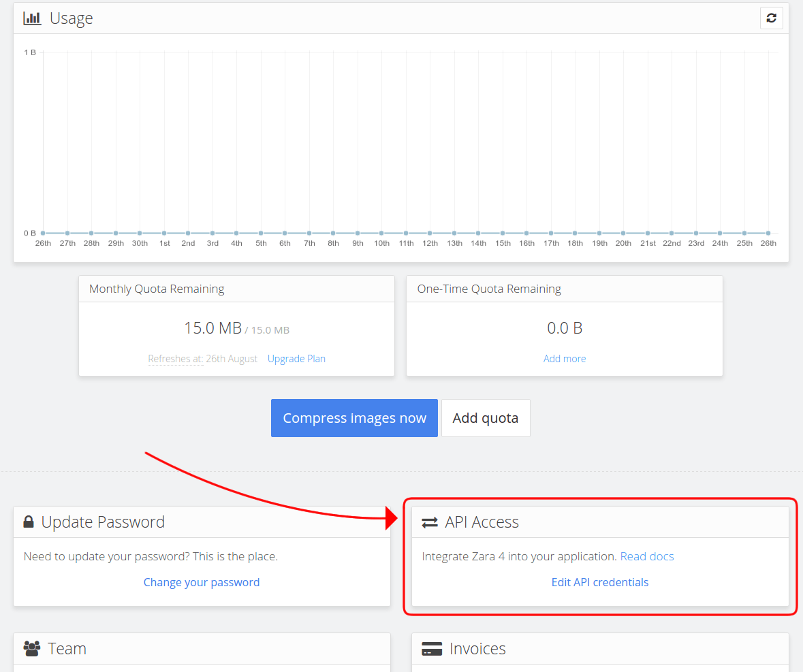Click the chart data point for 10th
Viewport: 803px width, 672px height.
click(381, 233)
